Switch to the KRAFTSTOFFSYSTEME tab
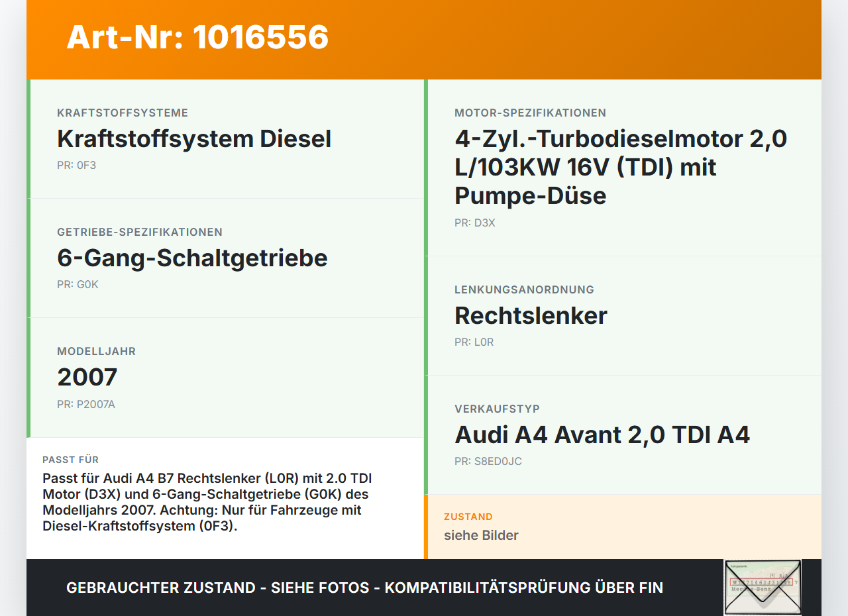The image size is (848, 616). 123,113
